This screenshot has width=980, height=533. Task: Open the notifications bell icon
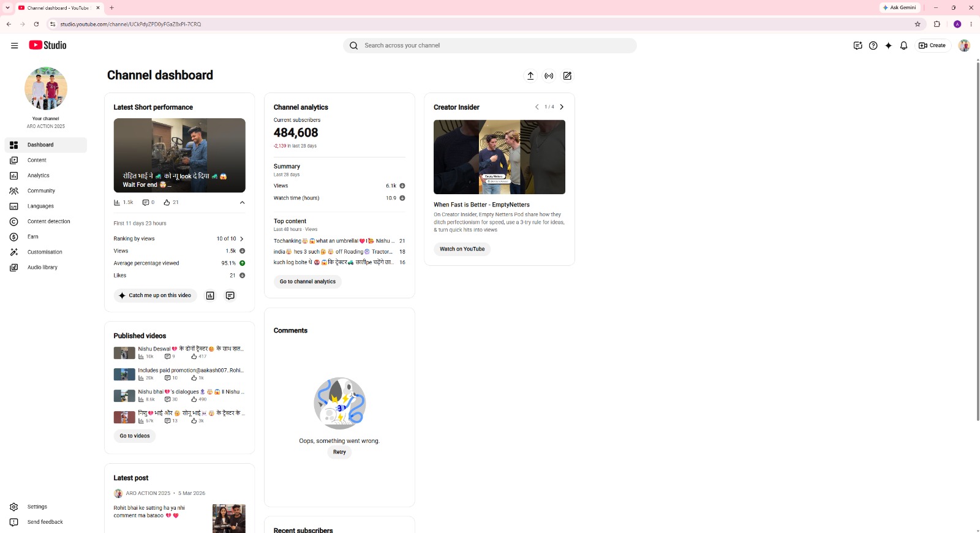[903, 45]
